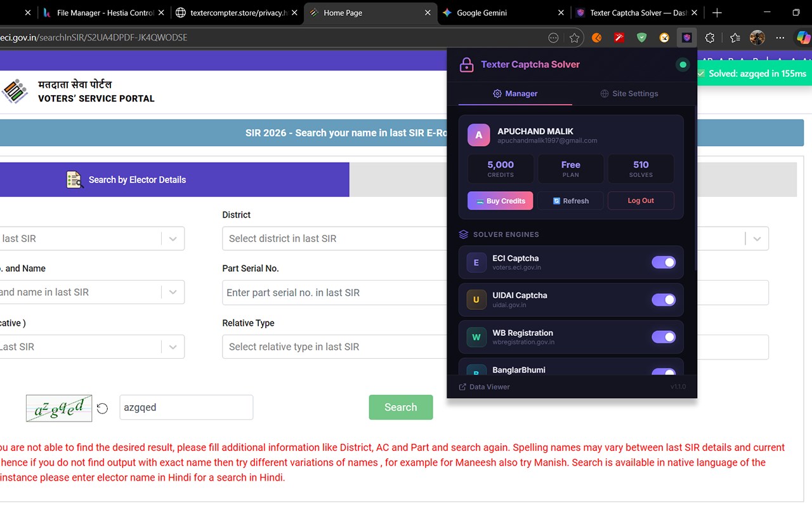The width and height of the screenshot is (812, 508).
Task: Click the address bar circled ellipsis icon
Action: (x=553, y=38)
